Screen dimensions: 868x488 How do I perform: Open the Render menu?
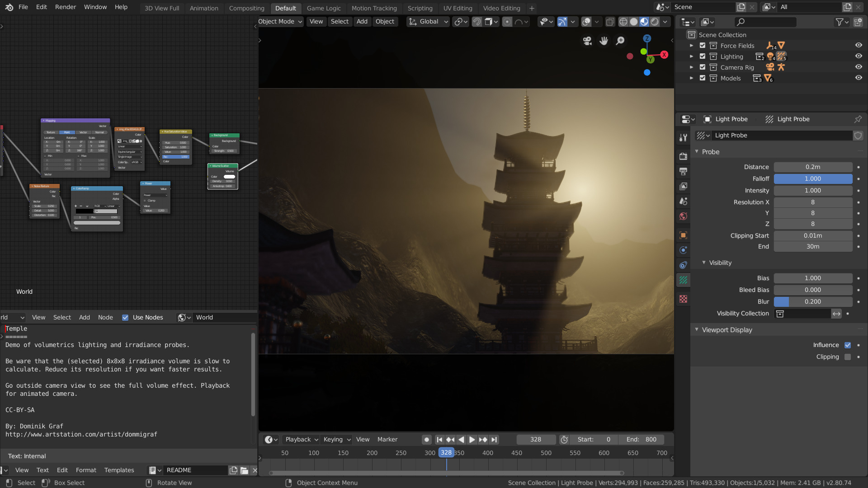coord(65,7)
